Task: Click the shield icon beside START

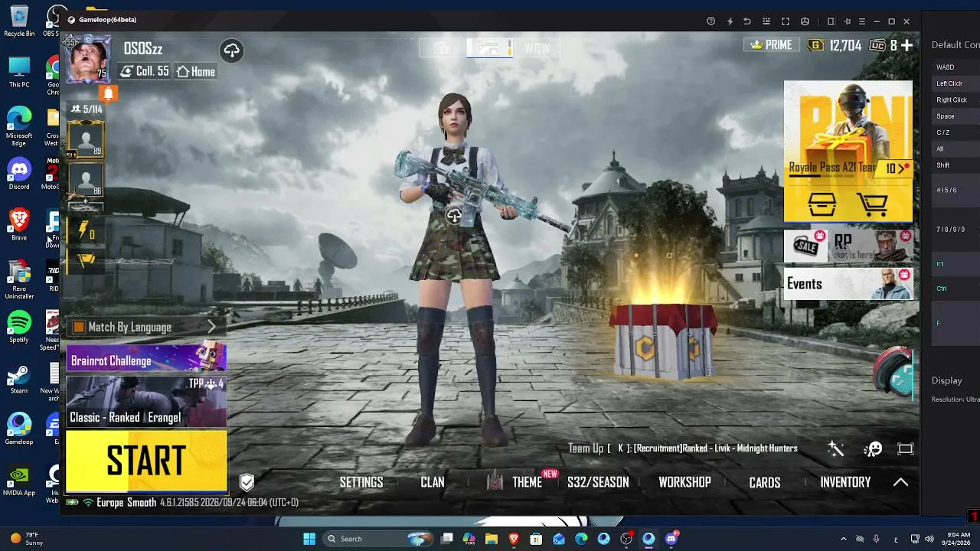Action: (x=247, y=482)
